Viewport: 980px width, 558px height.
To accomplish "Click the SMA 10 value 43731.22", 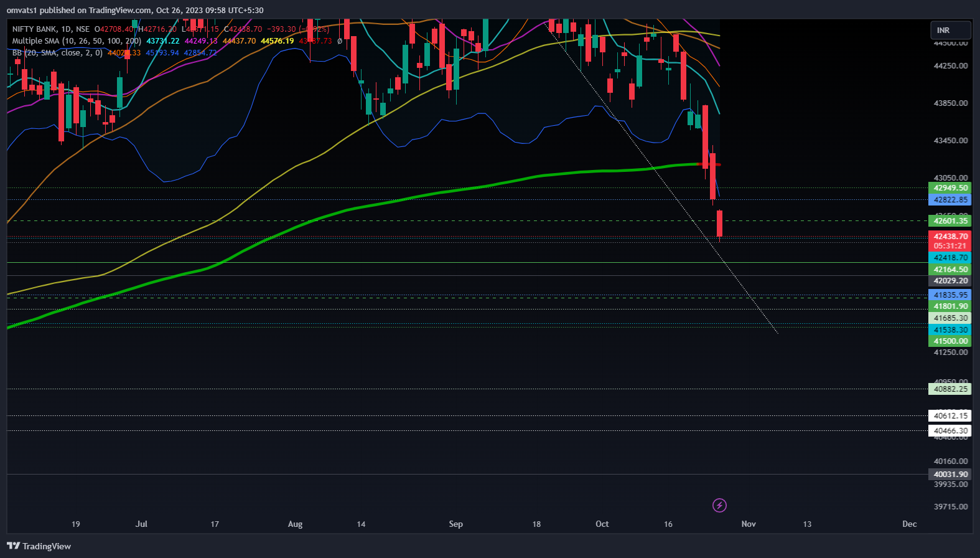I will click(x=163, y=41).
